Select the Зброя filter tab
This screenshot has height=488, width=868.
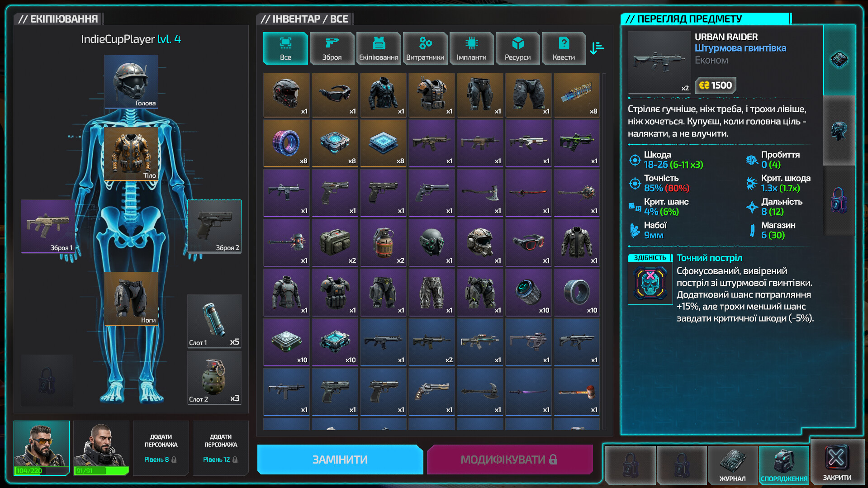tap(332, 48)
